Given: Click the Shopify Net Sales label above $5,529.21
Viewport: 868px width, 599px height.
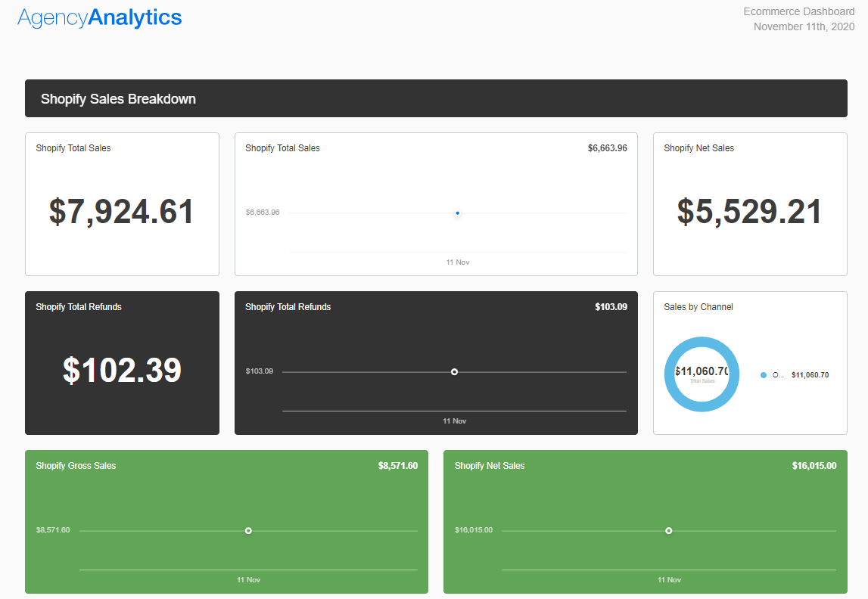Looking at the screenshot, I should [x=698, y=148].
